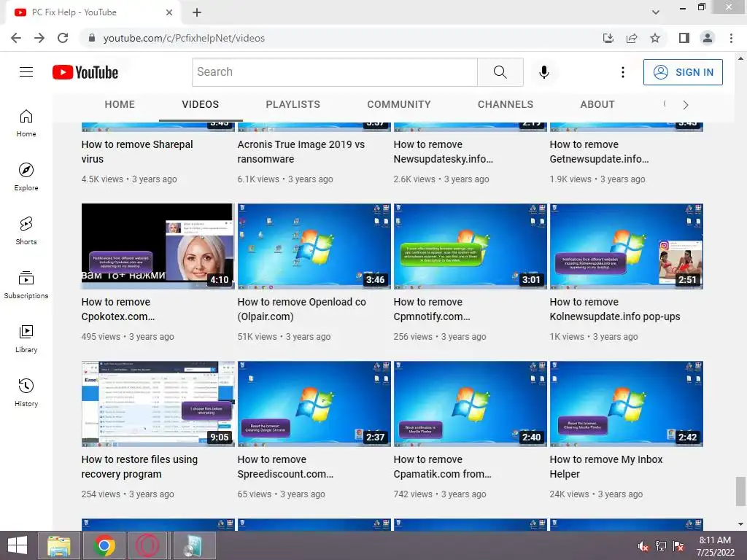Open 'How to remove Kolnewsupdate.info pop-ups' title
The height and width of the screenshot is (560, 747).
[614, 309]
